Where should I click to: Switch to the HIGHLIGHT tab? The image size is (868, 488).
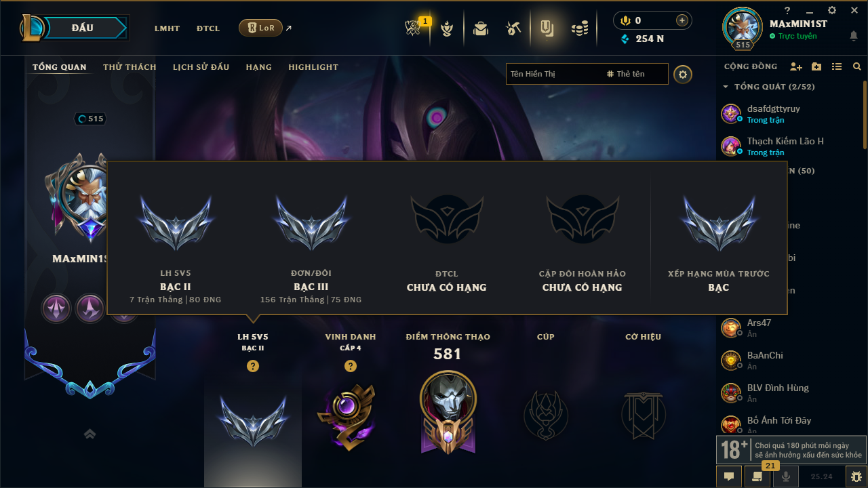313,67
